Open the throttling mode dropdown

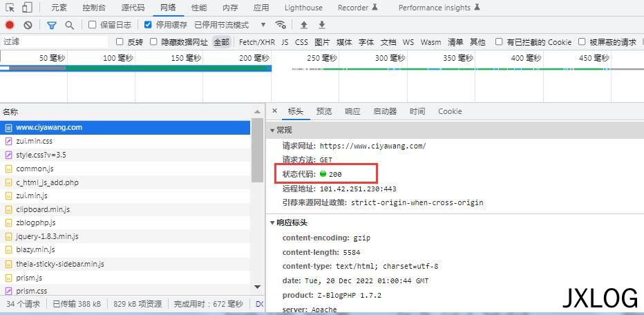coord(230,25)
